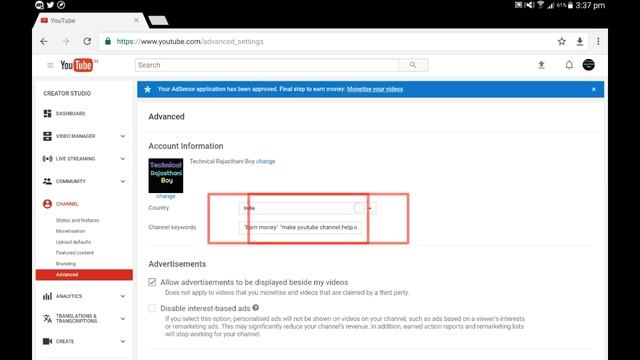Click change link under channel picture
The height and width of the screenshot is (360, 640).
pos(166,196)
